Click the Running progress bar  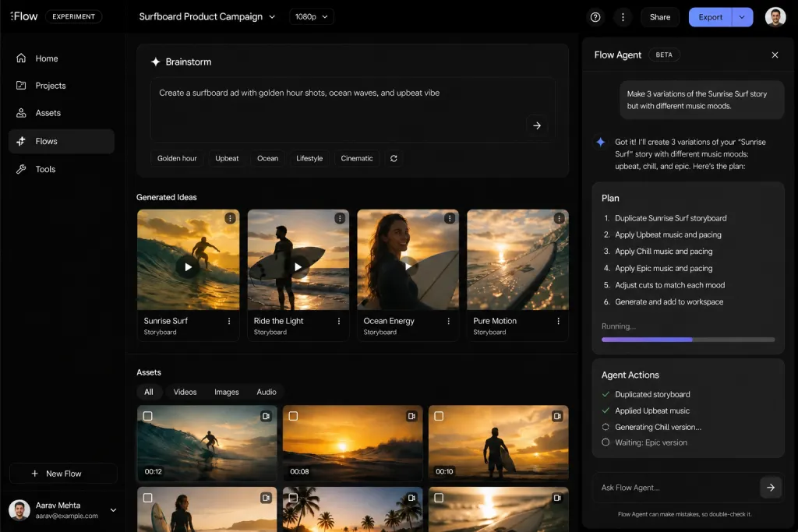[x=688, y=340]
